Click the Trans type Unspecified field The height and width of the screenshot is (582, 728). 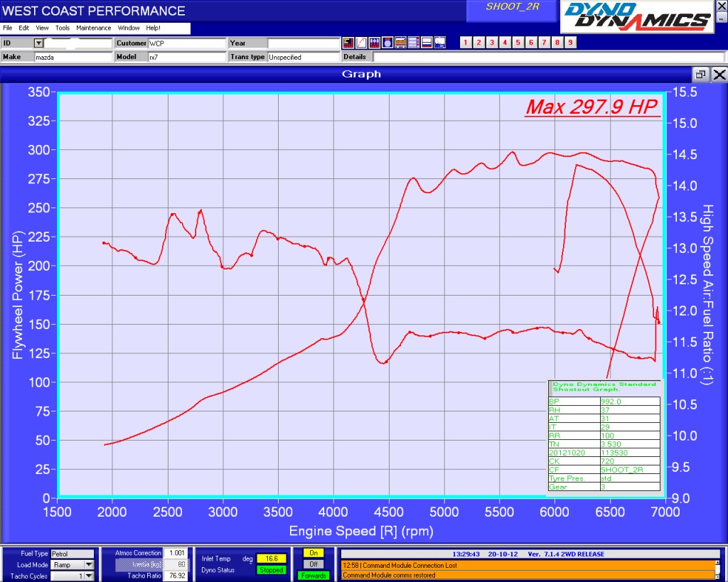pyautogui.click(x=304, y=57)
